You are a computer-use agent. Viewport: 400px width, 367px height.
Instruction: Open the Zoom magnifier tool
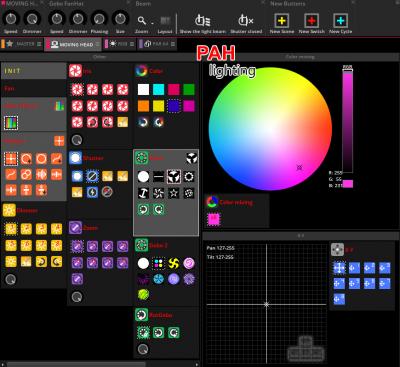142,21
